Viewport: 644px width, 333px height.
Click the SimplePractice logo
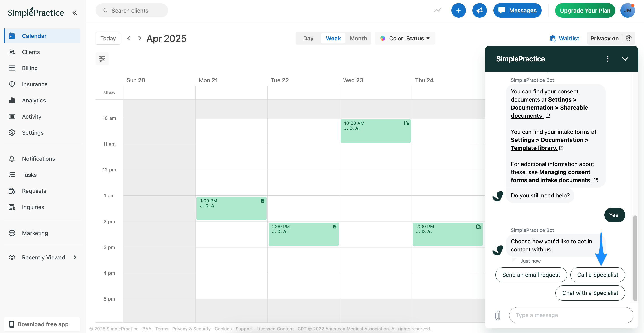click(36, 12)
